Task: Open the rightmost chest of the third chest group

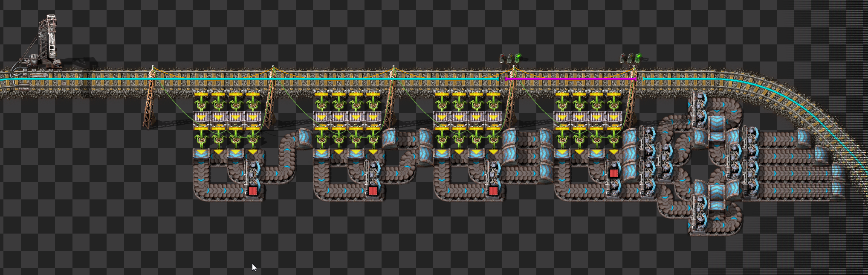Action: tap(493, 117)
